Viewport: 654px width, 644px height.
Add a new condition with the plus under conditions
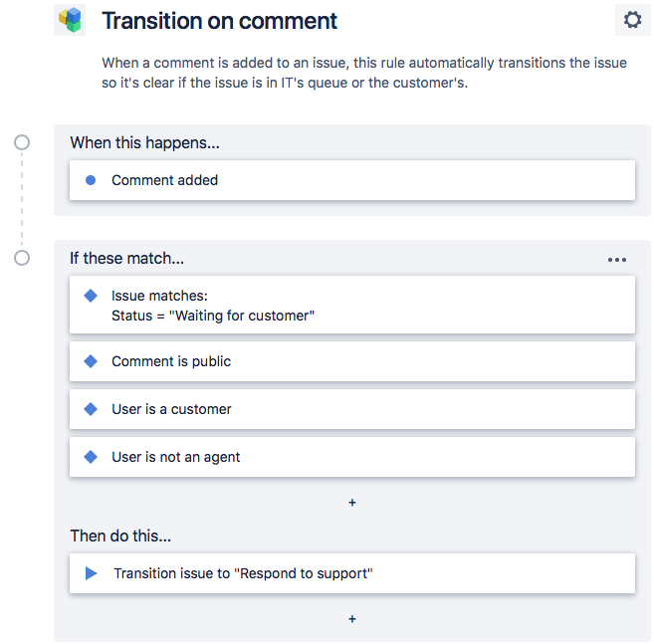352,503
